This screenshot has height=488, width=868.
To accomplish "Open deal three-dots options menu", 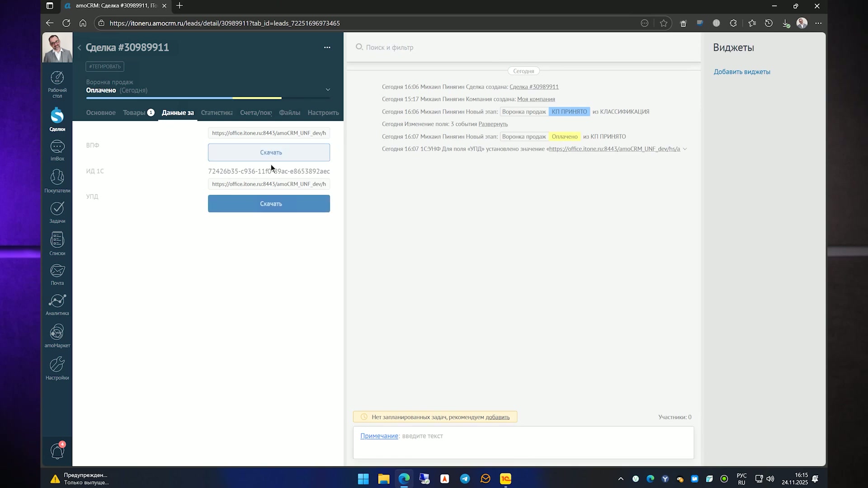I will click(327, 47).
